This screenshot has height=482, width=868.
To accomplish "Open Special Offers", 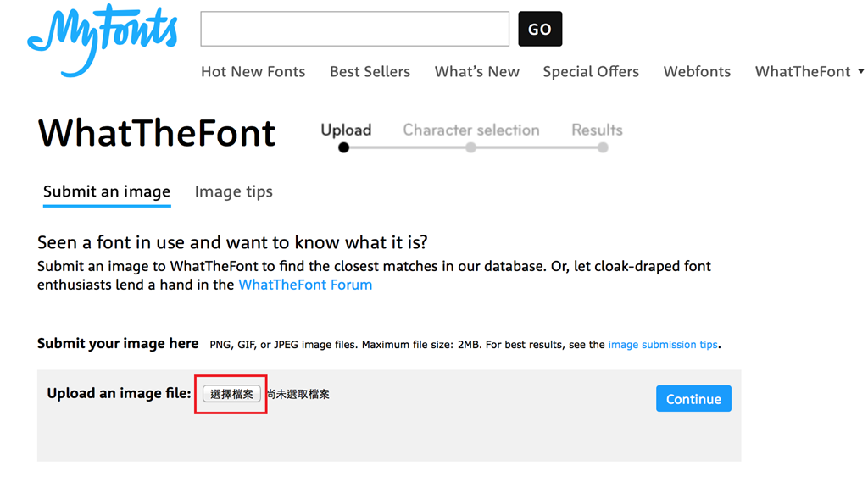I will [x=591, y=72].
